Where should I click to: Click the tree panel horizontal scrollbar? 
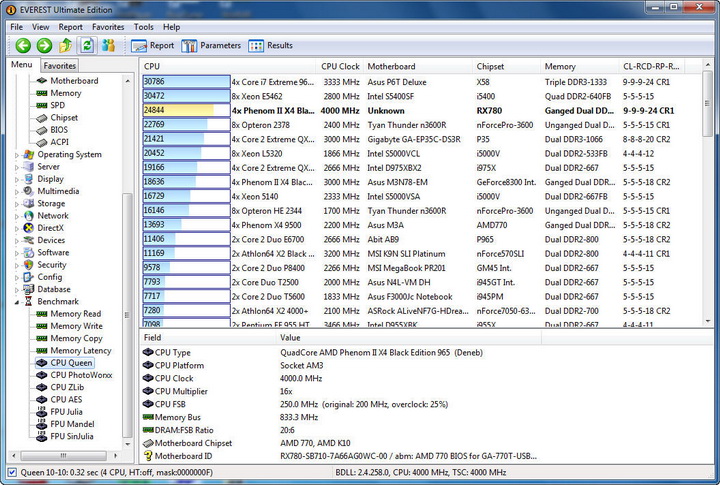pos(64,456)
